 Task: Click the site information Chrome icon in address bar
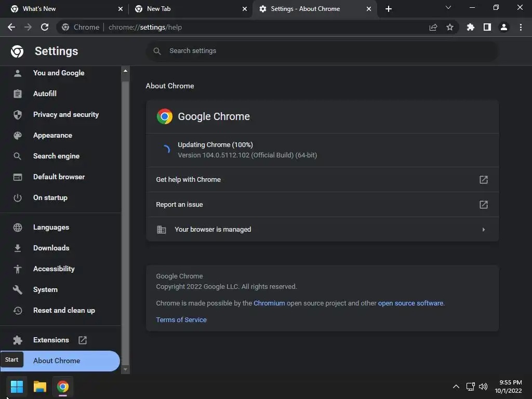[x=65, y=27]
